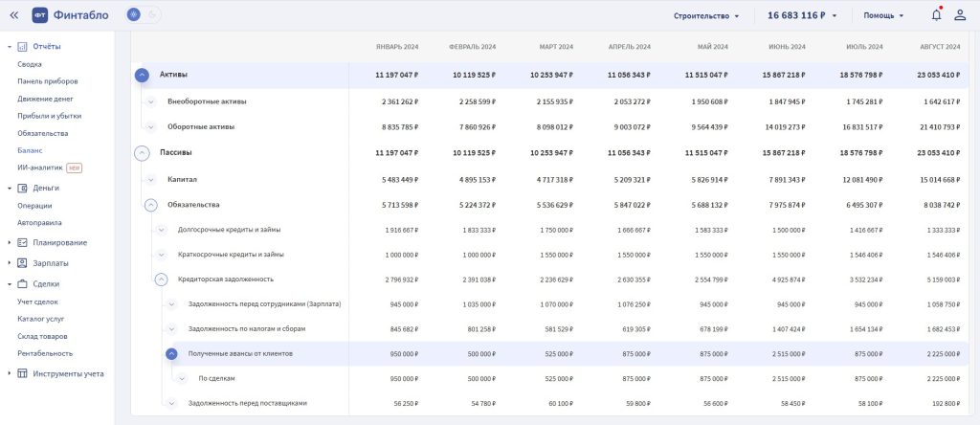Screen dimensions: 980x425
Task: Collapse the sidebar with double chevron icon
Action: 13,15
